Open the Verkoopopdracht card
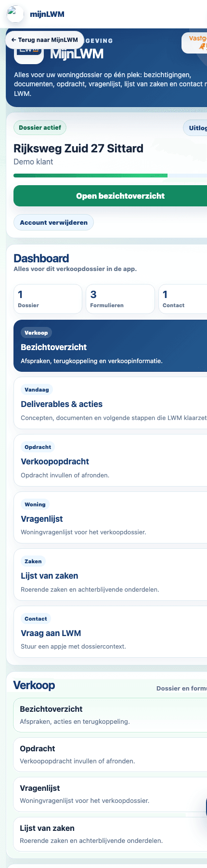207x868 pixels. tap(110, 461)
